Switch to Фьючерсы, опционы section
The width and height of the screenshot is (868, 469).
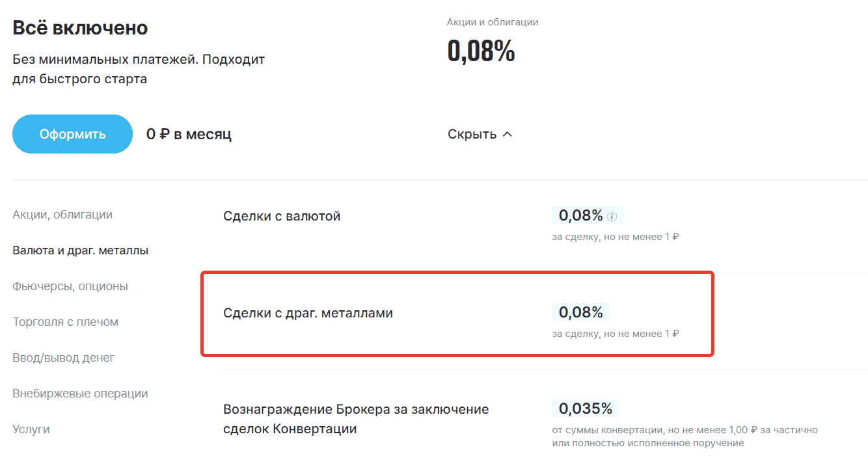pos(70,286)
